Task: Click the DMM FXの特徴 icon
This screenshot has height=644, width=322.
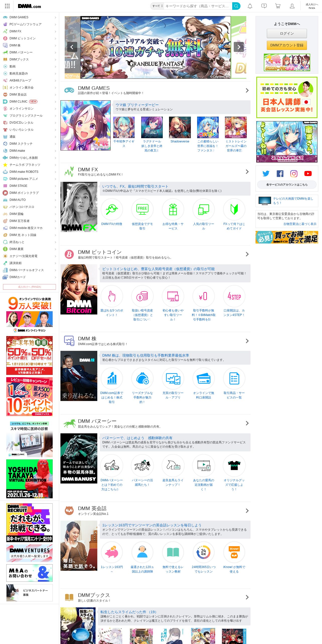Action: (x=112, y=209)
